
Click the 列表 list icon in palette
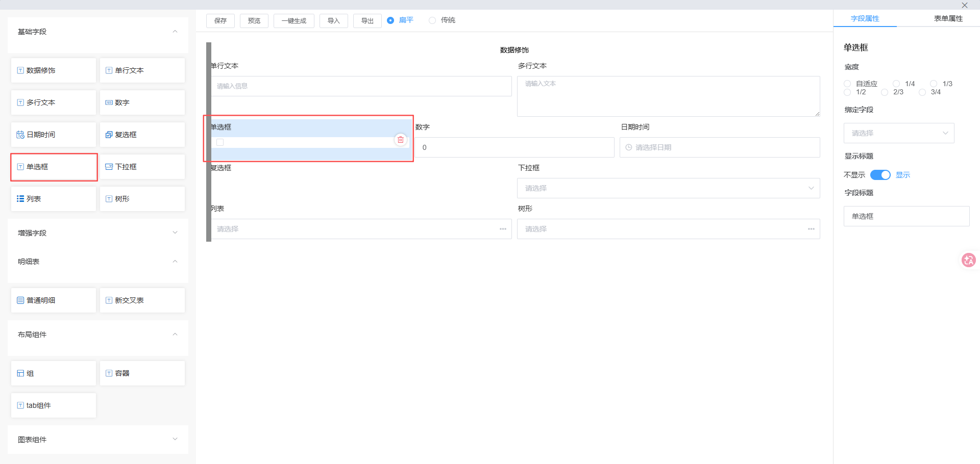(20, 199)
